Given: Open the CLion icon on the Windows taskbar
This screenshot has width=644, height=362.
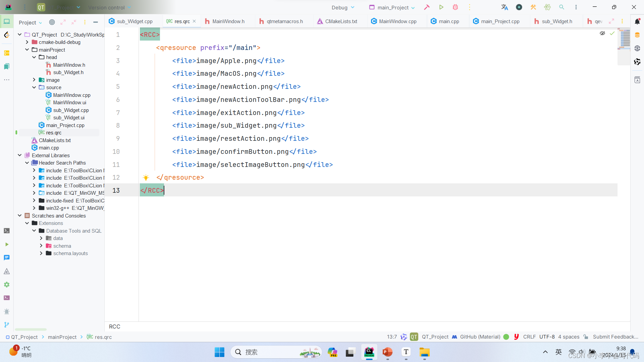Looking at the screenshot, I should coord(369,352).
